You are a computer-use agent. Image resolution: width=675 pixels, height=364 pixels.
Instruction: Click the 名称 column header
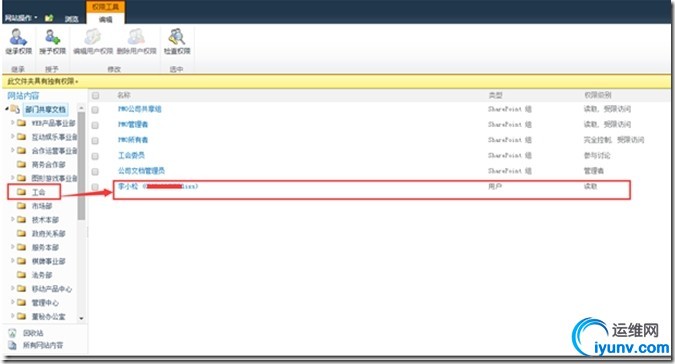point(124,95)
